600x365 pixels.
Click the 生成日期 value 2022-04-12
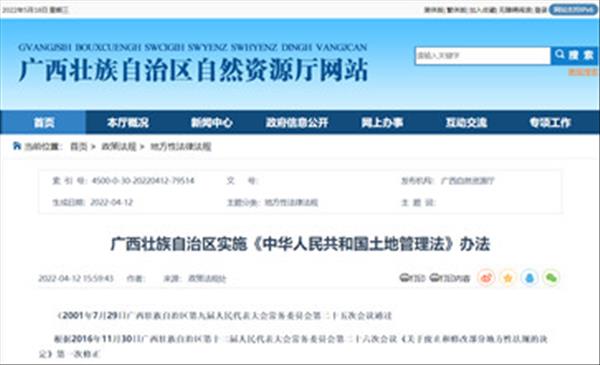(111, 202)
